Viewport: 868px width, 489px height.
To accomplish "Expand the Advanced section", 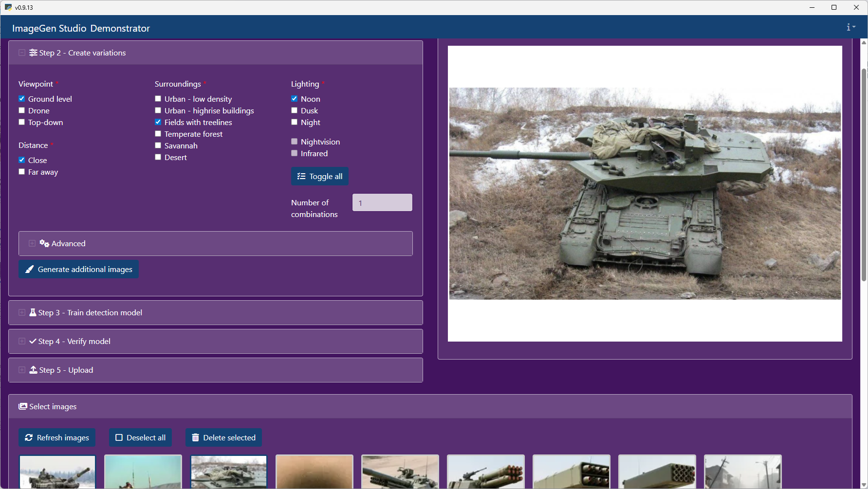I will pyautogui.click(x=32, y=243).
